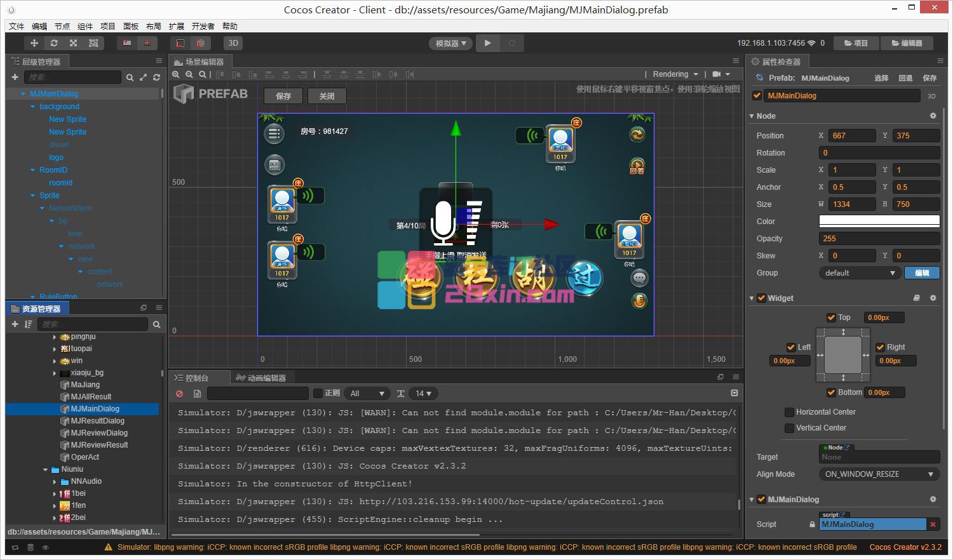This screenshot has width=953, height=560.
Task: Open the Color swatch picker
Action: tap(879, 222)
